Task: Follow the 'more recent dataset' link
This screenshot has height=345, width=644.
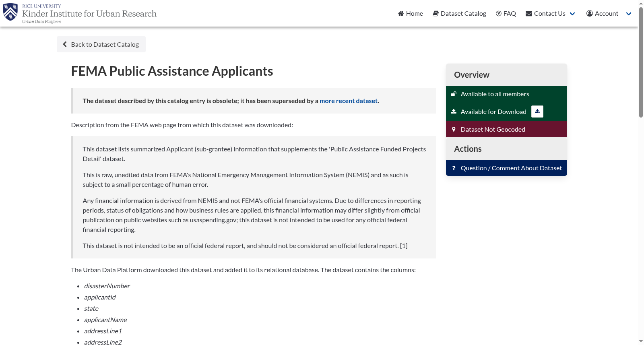Action: click(349, 101)
